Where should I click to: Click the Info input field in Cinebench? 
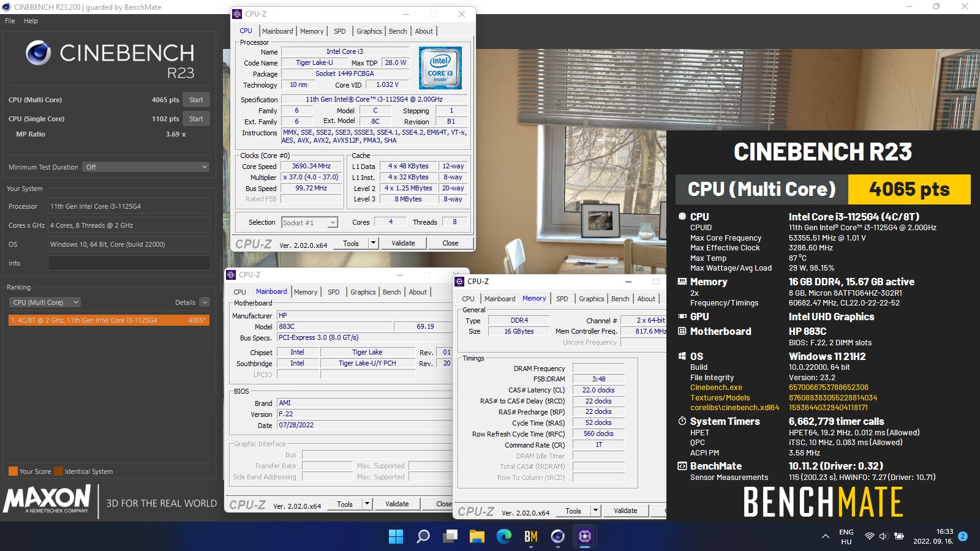click(x=129, y=263)
